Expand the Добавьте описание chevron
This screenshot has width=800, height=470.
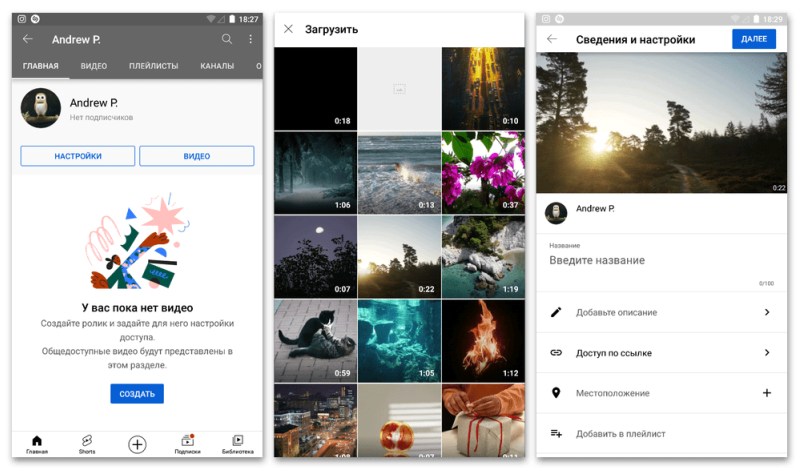point(767,312)
